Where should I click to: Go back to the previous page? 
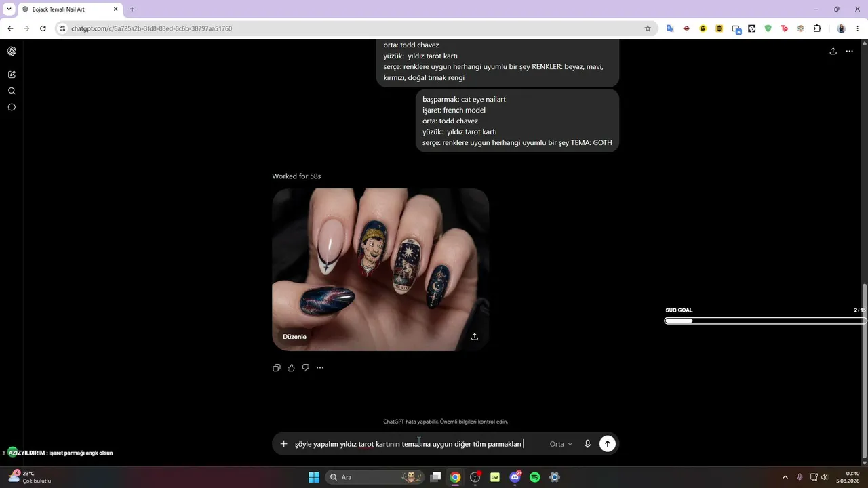[x=10, y=28]
